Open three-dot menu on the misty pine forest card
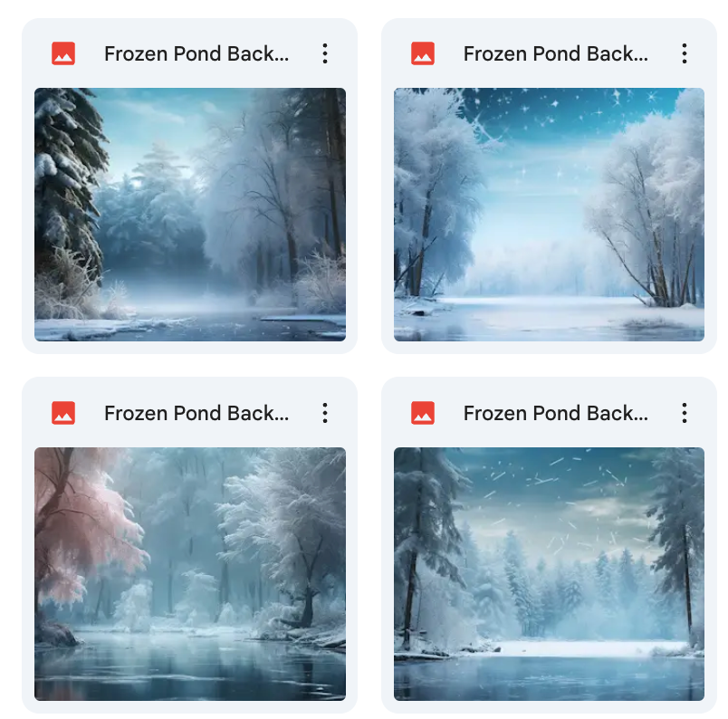 pyautogui.click(x=325, y=53)
